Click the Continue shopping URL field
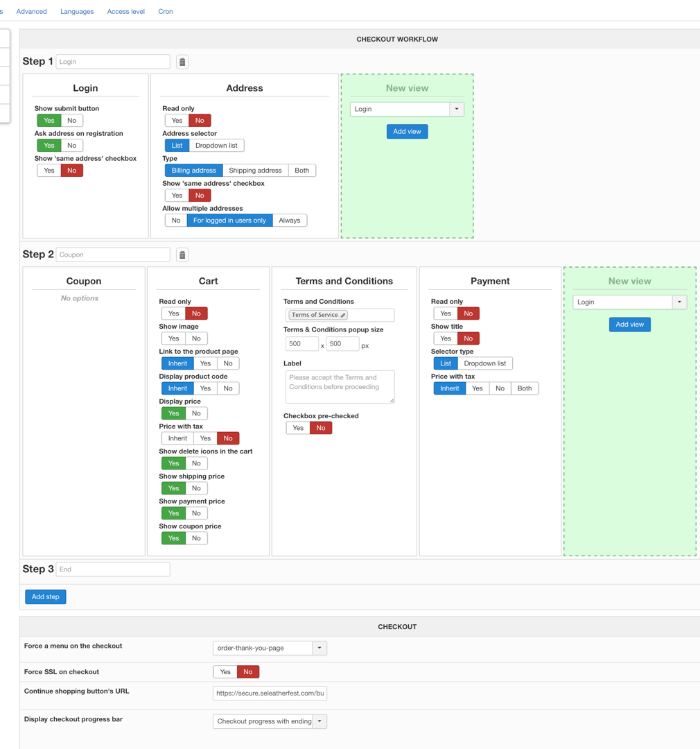700x749 pixels. [270, 693]
